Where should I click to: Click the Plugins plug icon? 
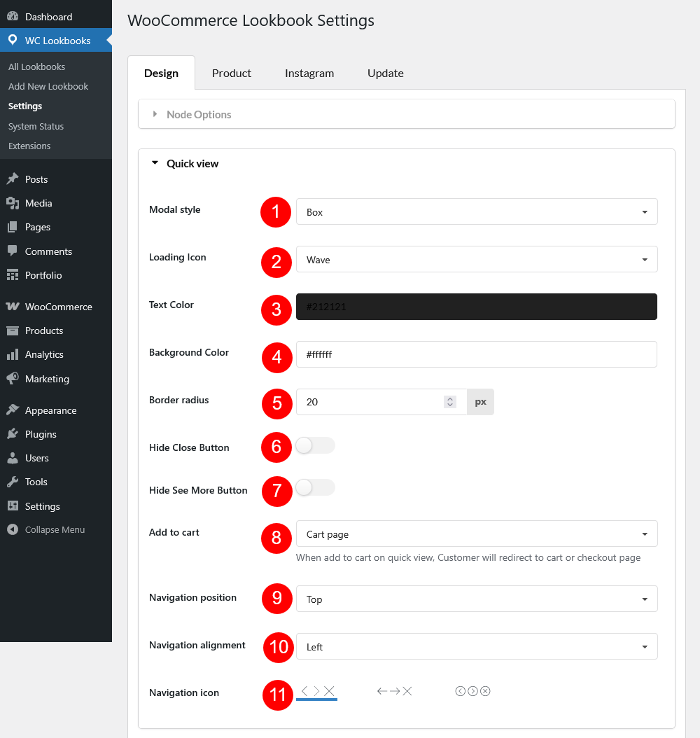point(13,434)
